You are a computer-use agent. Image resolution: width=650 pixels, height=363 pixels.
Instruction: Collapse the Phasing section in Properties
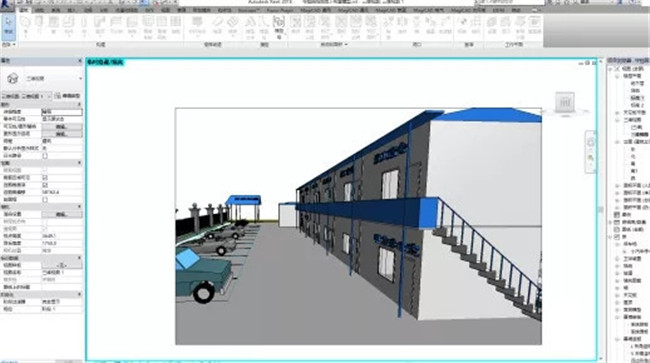[x=80, y=295]
